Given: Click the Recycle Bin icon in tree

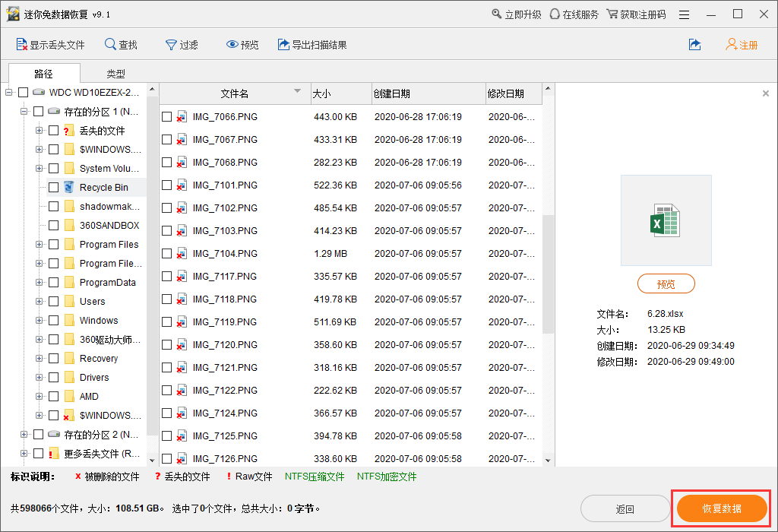Looking at the screenshot, I should click(69, 187).
